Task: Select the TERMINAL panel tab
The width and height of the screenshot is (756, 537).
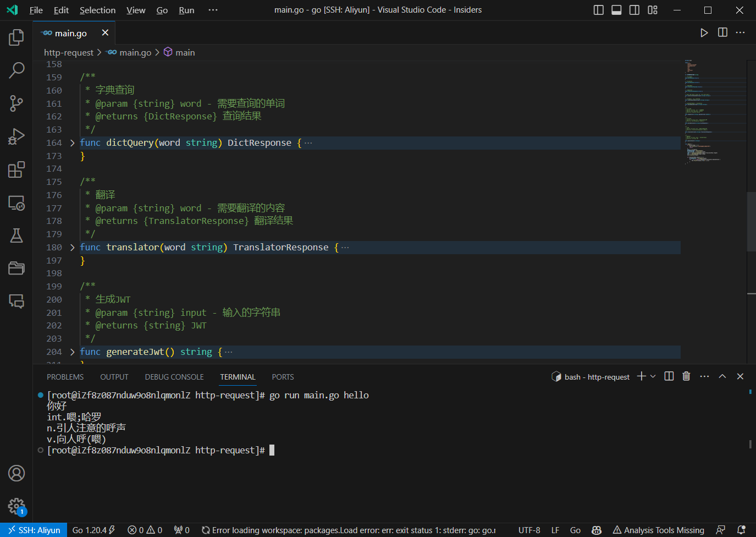Action: click(x=238, y=377)
